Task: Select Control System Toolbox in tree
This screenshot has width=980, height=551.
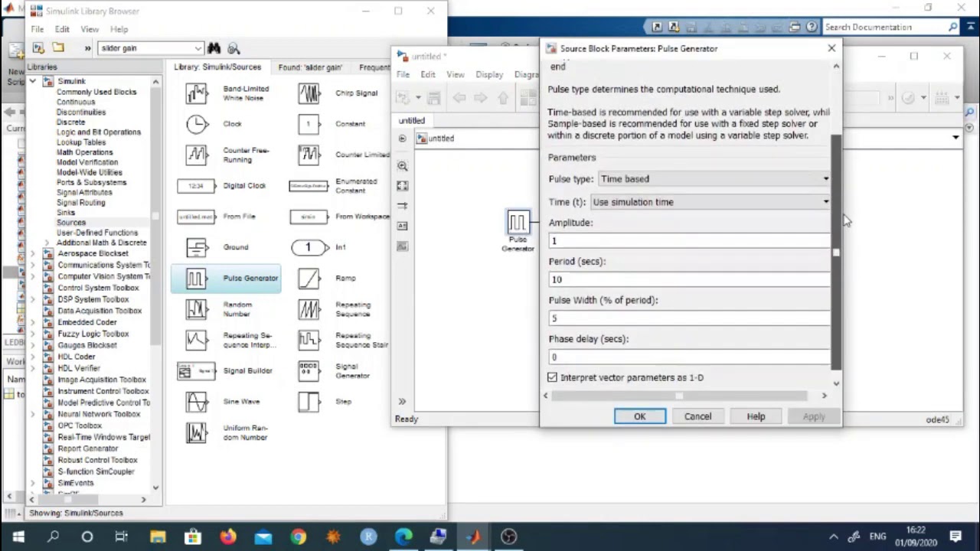Action: 98,288
